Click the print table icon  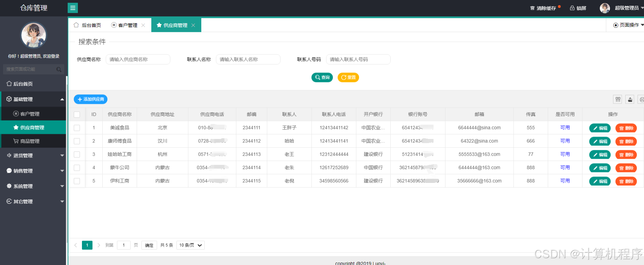click(641, 99)
